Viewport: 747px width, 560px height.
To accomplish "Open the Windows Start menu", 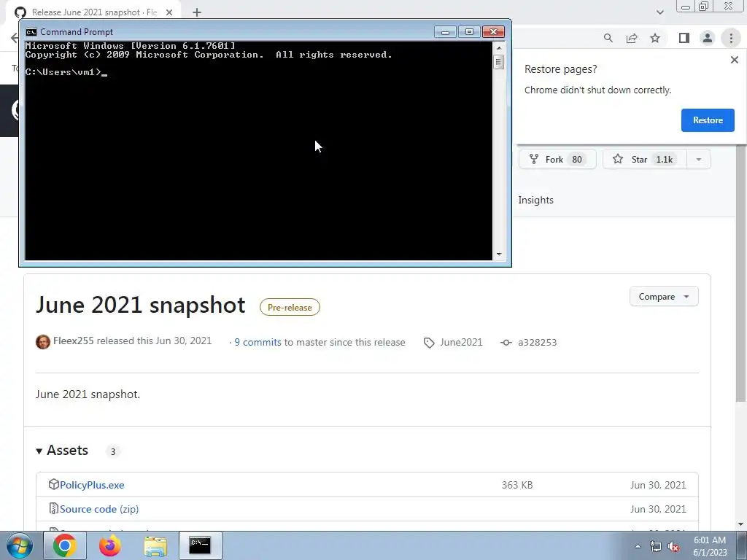I will coord(20,546).
